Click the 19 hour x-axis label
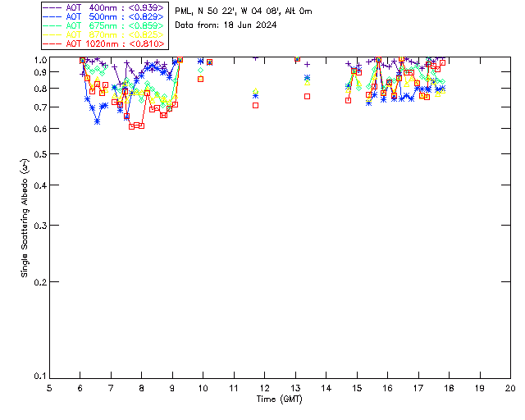 tap(480, 388)
